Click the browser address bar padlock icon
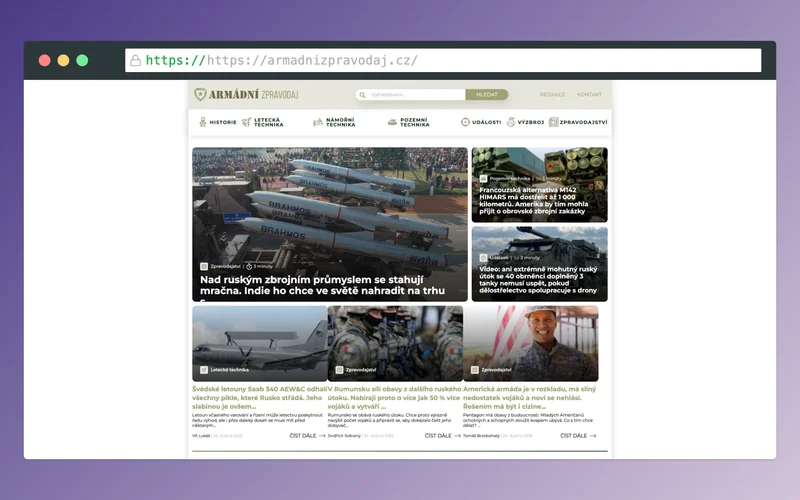The height and width of the screenshot is (500, 800). click(135, 60)
